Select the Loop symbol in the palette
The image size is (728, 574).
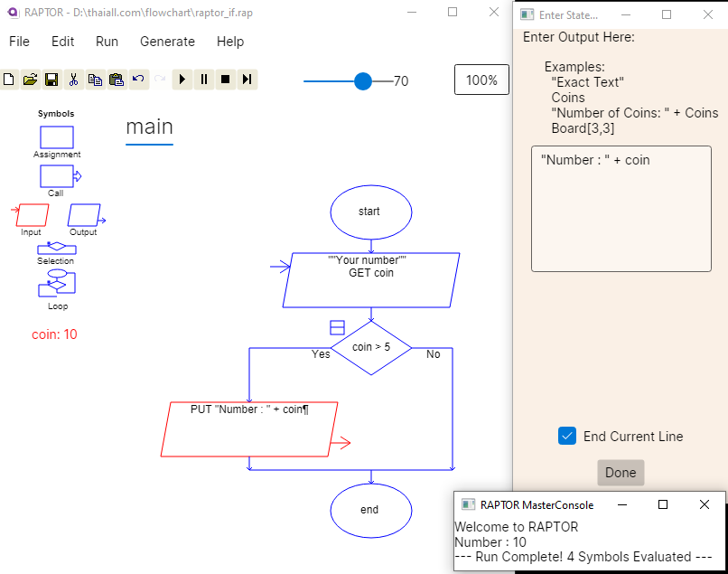click(57, 284)
